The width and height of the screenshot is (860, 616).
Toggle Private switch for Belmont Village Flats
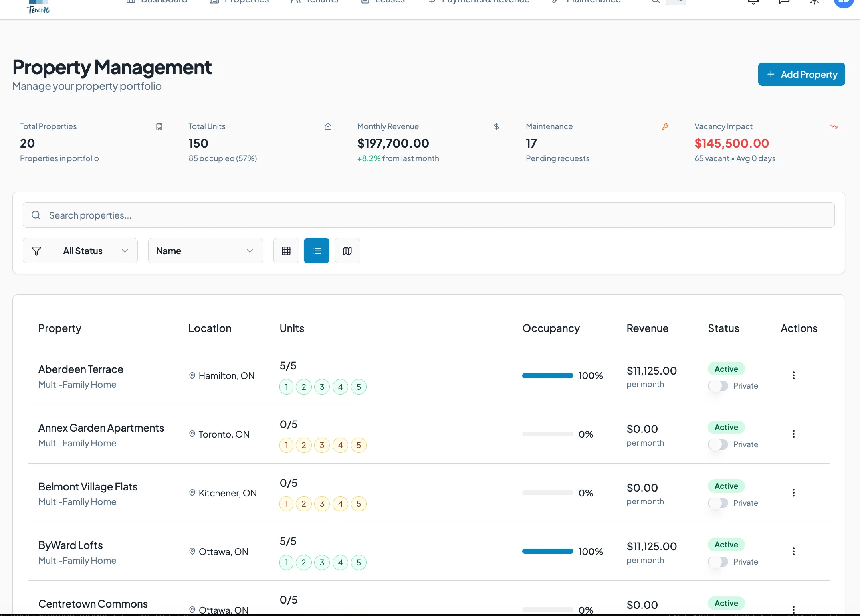pos(718,503)
